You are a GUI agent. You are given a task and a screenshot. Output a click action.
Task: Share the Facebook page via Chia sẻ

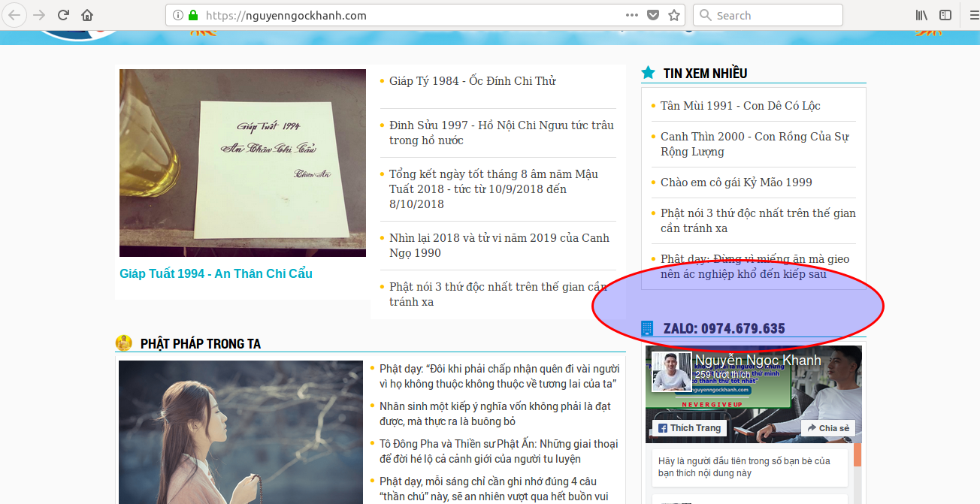click(x=828, y=428)
